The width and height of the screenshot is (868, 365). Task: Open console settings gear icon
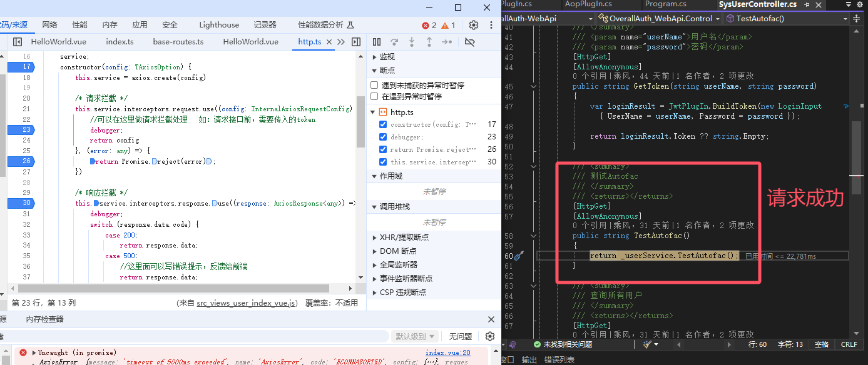pos(490,336)
